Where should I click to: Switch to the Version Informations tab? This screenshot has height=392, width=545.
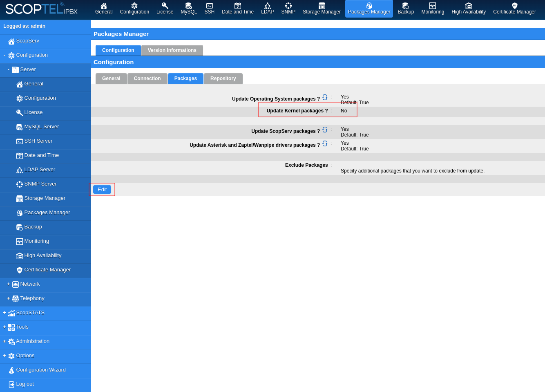(172, 50)
